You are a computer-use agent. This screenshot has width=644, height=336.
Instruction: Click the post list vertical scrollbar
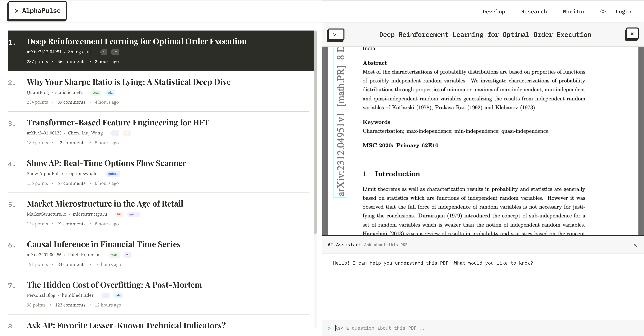point(315,132)
